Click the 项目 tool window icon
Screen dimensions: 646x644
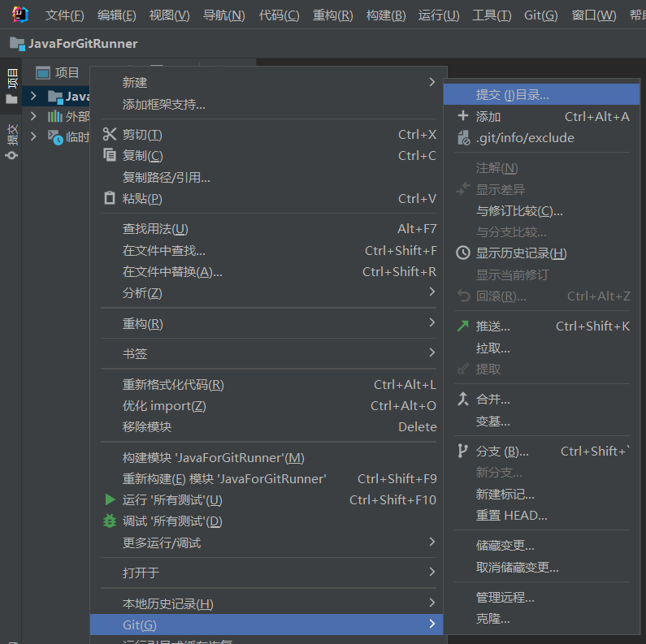(43, 73)
